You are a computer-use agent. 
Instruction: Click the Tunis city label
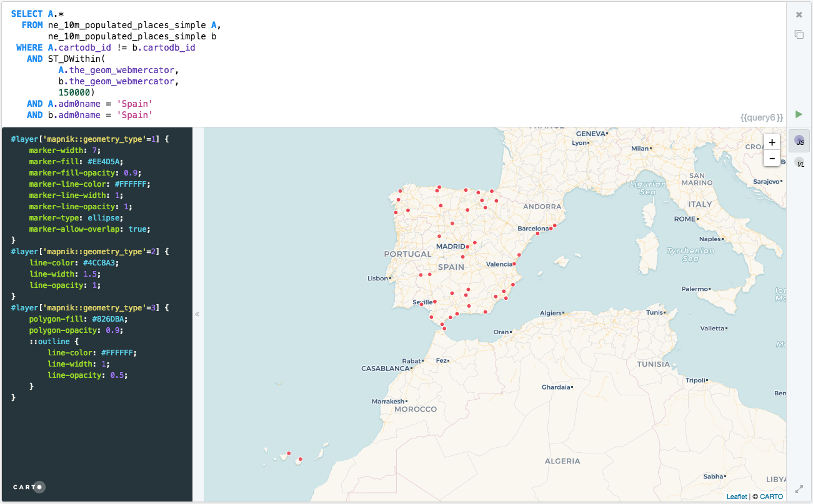click(654, 312)
